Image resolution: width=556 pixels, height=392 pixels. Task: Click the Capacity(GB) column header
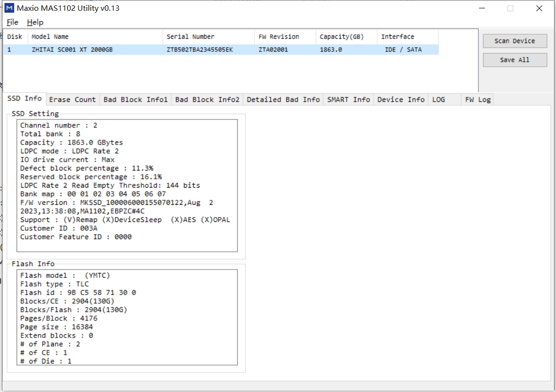346,37
